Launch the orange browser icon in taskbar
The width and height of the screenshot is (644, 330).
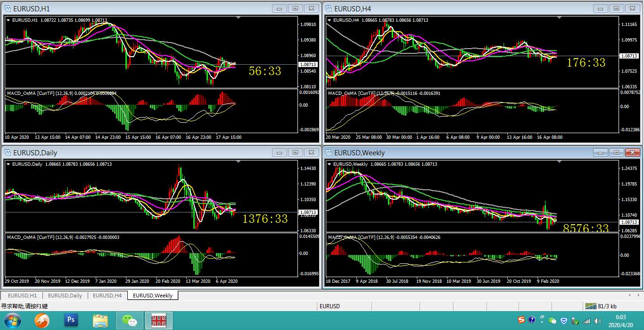(x=41, y=321)
